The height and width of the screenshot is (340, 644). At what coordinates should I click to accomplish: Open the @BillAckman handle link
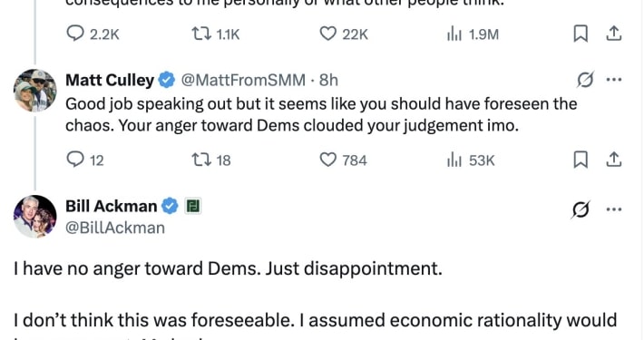pyautogui.click(x=115, y=228)
